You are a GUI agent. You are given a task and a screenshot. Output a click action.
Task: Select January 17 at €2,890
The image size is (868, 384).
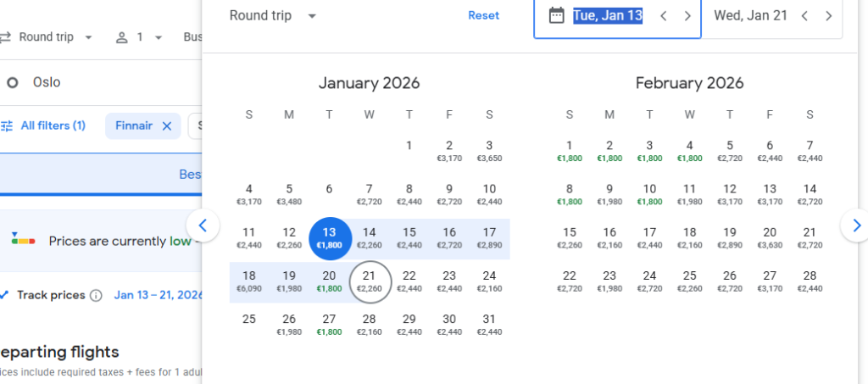pos(489,238)
